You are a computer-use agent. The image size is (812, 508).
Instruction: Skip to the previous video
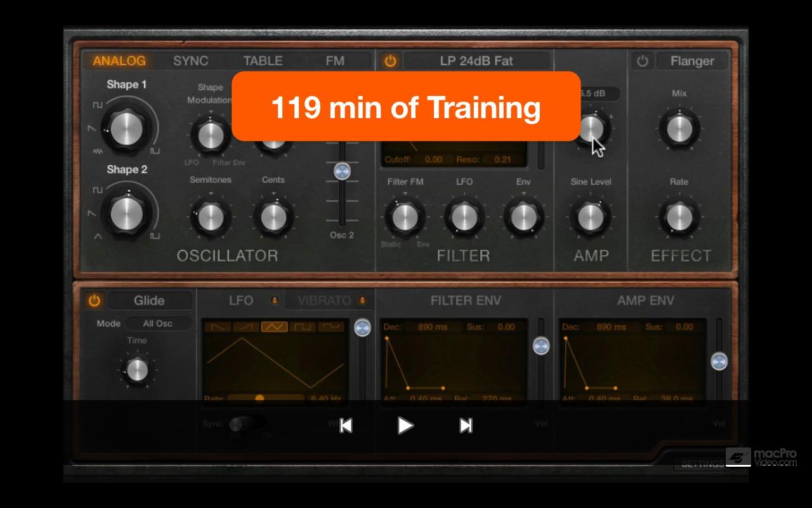[x=346, y=425]
